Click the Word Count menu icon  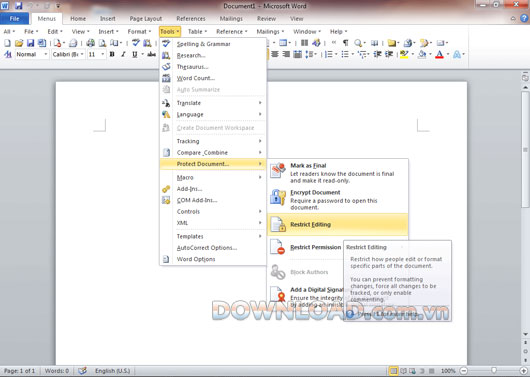click(x=166, y=78)
